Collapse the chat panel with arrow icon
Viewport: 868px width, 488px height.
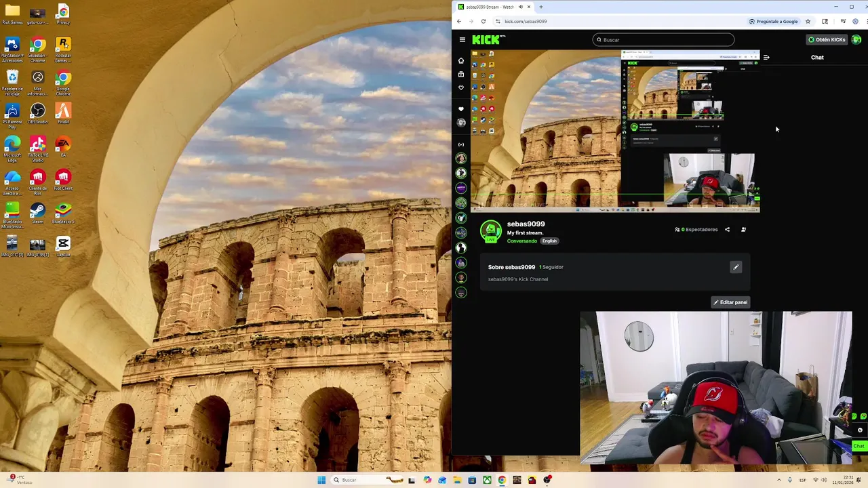click(766, 58)
